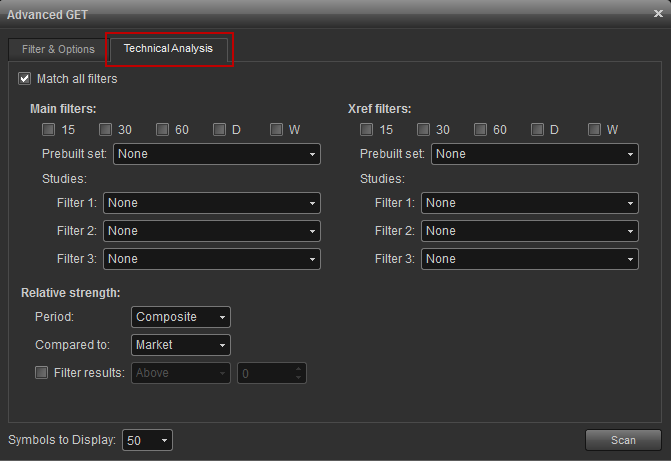Enable Xref filters 30 checkbox
The height and width of the screenshot is (461, 671).
tap(424, 129)
